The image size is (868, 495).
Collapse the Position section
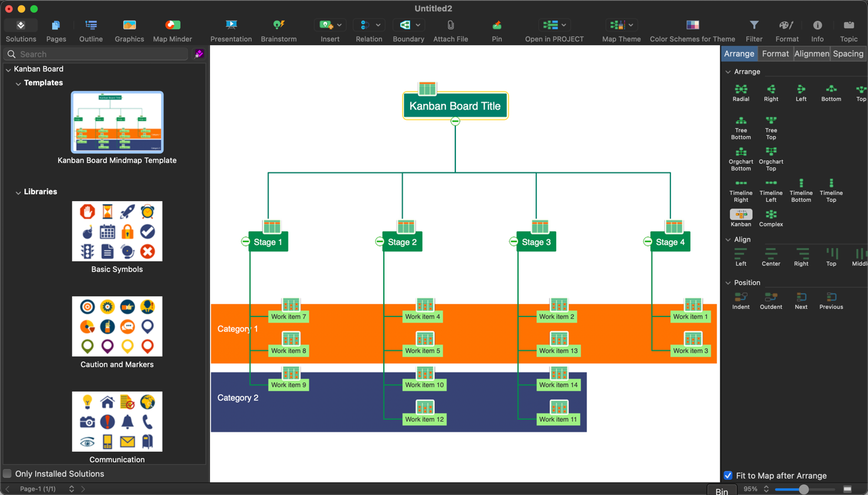tap(728, 283)
